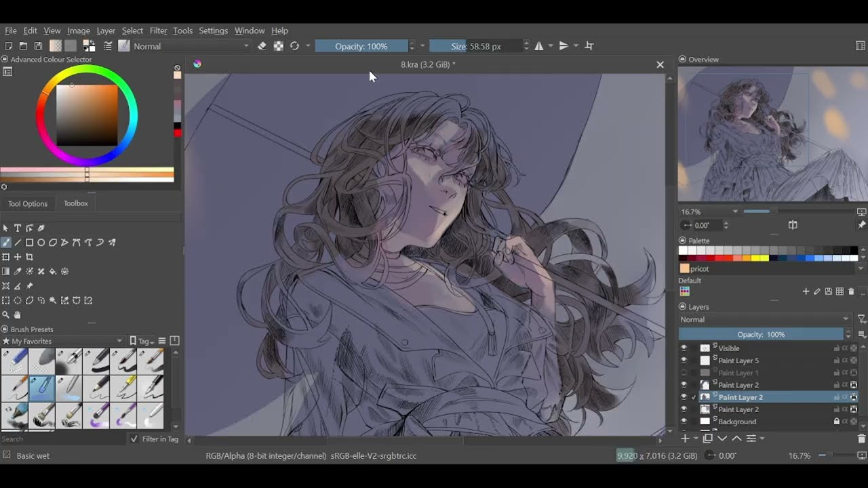Open the Add layer dropdown arrow
Viewport: 868px width, 488px height.
(x=696, y=439)
